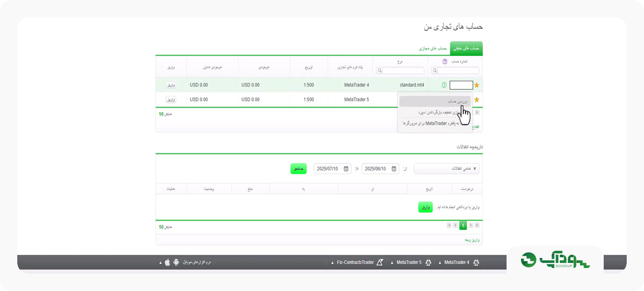
Task: Open the calendar icon for the 2025/07/10 date
Action: click(x=346, y=169)
